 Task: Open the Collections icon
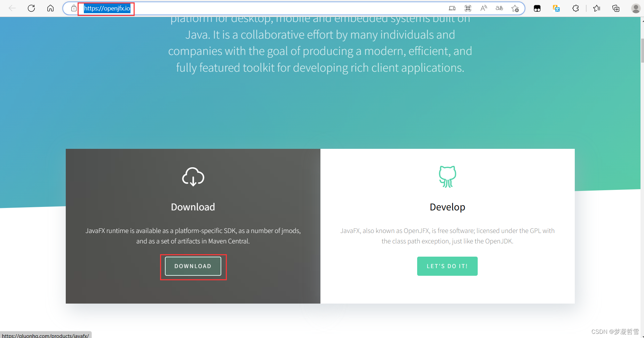pyautogui.click(x=616, y=8)
